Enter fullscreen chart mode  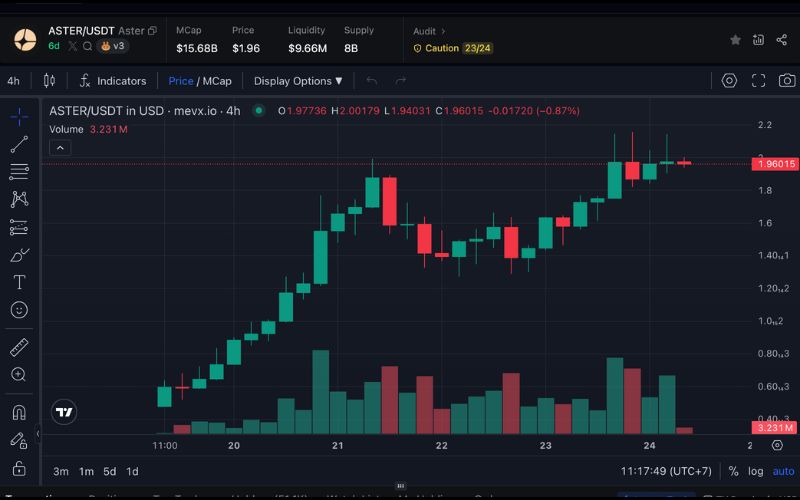[x=758, y=81]
